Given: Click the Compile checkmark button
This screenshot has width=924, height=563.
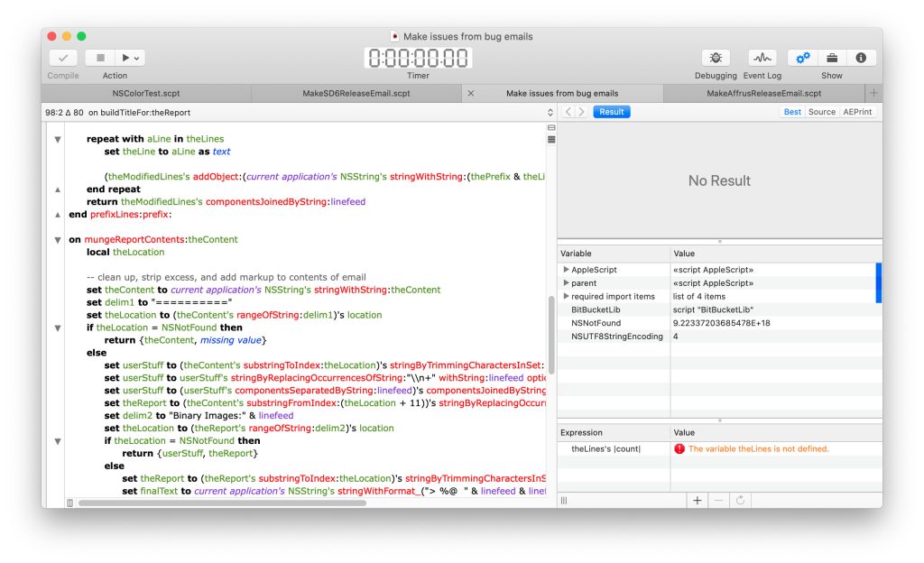Looking at the screenshot, I should point(63,58).
